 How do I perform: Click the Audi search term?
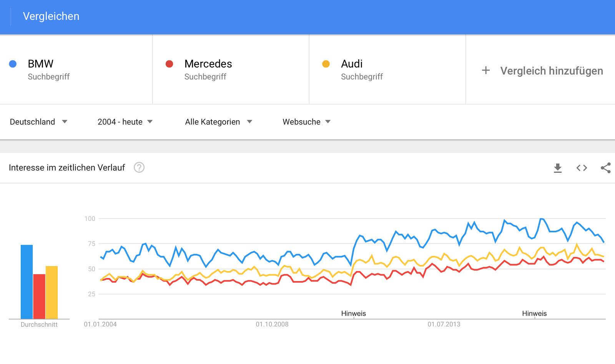352,64
